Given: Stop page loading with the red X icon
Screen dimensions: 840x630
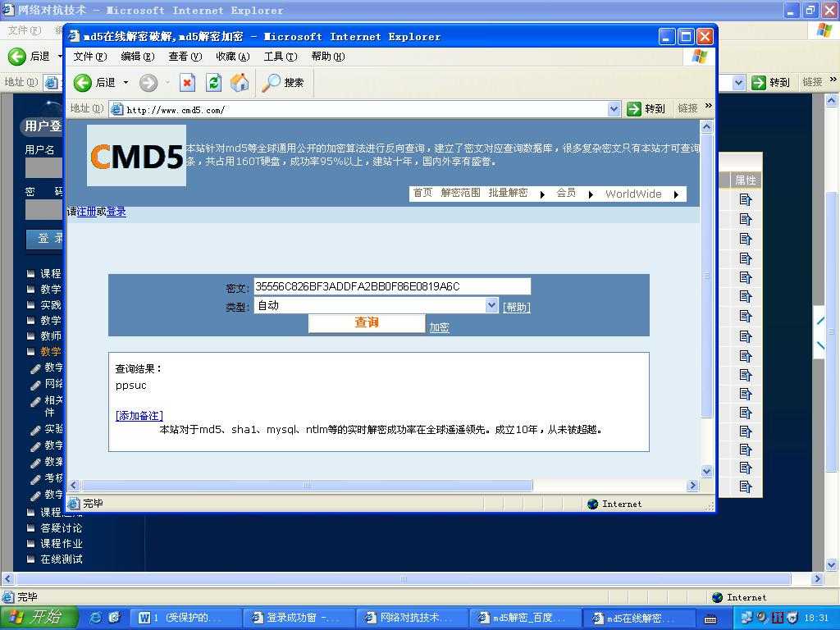Looking at the screenshot, I should click(x=187, y=83).
